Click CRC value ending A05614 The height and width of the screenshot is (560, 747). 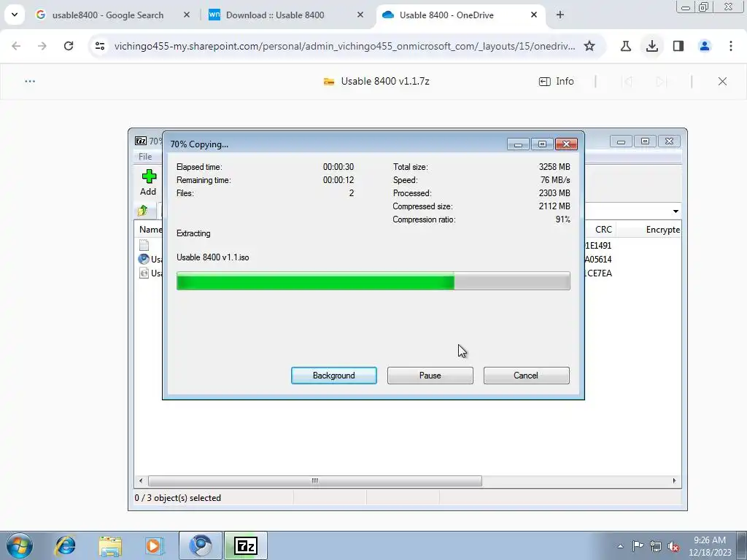click(598, 260)
